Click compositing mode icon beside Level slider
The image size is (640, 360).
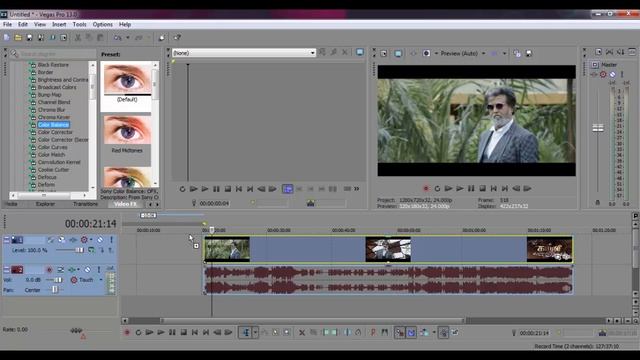point(91,250)
